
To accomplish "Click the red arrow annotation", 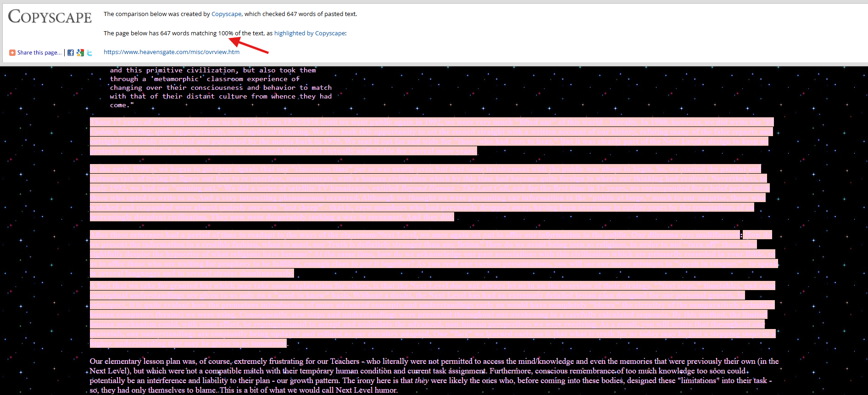I will pos(248,46).
